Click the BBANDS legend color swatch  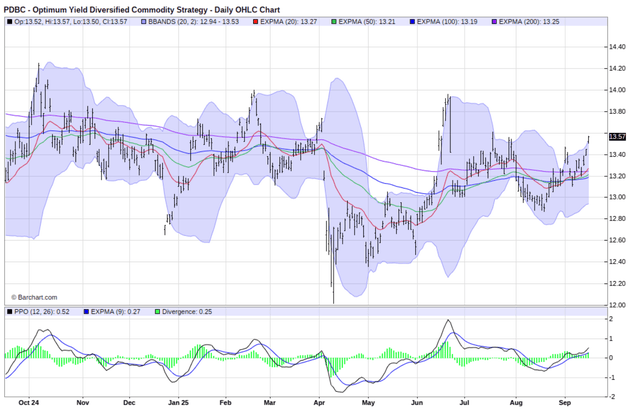[x=144, y=22]
